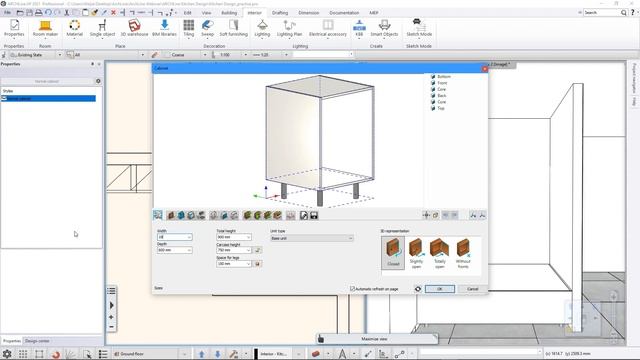Open the Existing State dropdown
The height and width of the screenshot is (360, 640).
(x=60, y=55)
